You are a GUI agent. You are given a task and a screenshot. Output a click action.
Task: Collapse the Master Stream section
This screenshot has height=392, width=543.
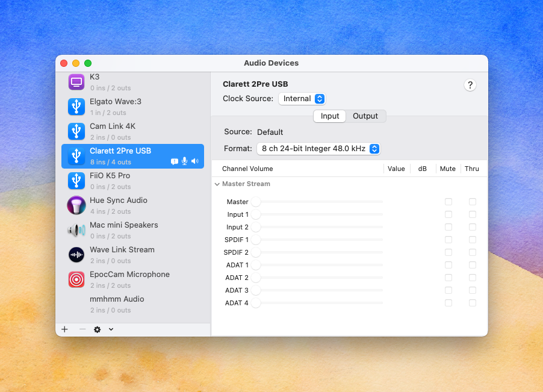pos(217,184)
